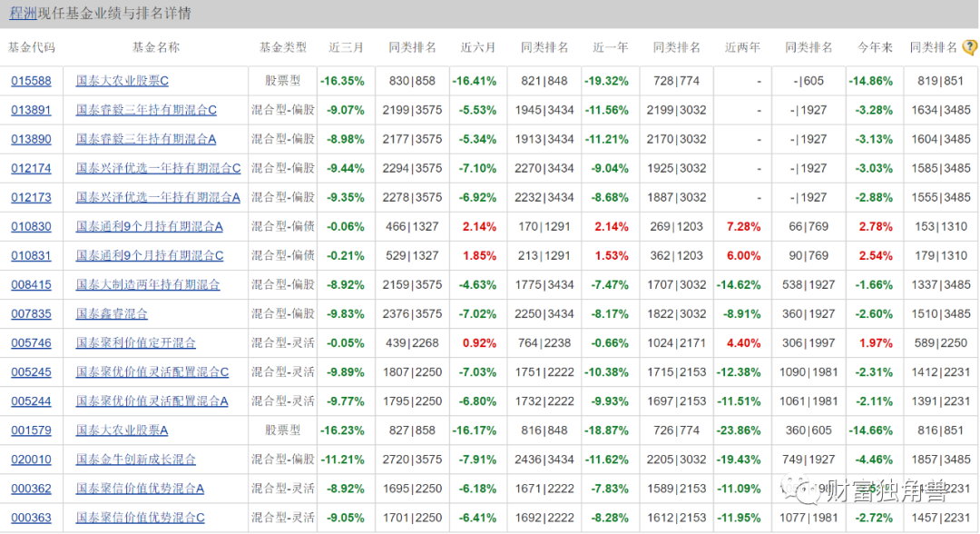980x534 pixels.
Task: Open fund code 001579 link
Action: (31, 430)
